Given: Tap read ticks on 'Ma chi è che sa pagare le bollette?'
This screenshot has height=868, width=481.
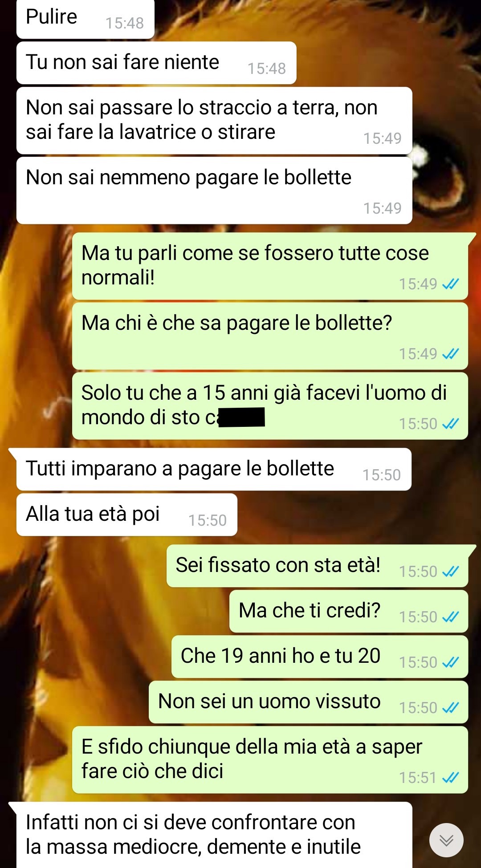Looking at the screenshot, I should 450,354.
